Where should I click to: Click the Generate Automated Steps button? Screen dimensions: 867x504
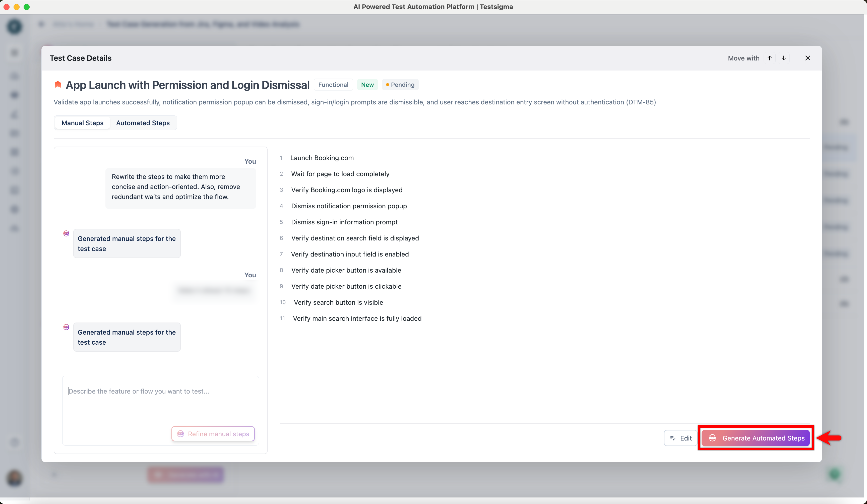click(x=756, y=437)
